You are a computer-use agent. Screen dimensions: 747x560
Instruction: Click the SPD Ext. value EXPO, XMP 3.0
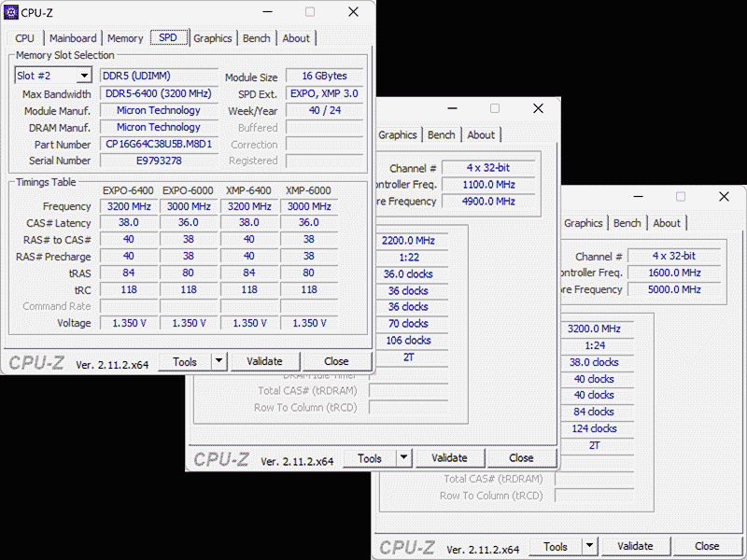click(x=324, y=93)
